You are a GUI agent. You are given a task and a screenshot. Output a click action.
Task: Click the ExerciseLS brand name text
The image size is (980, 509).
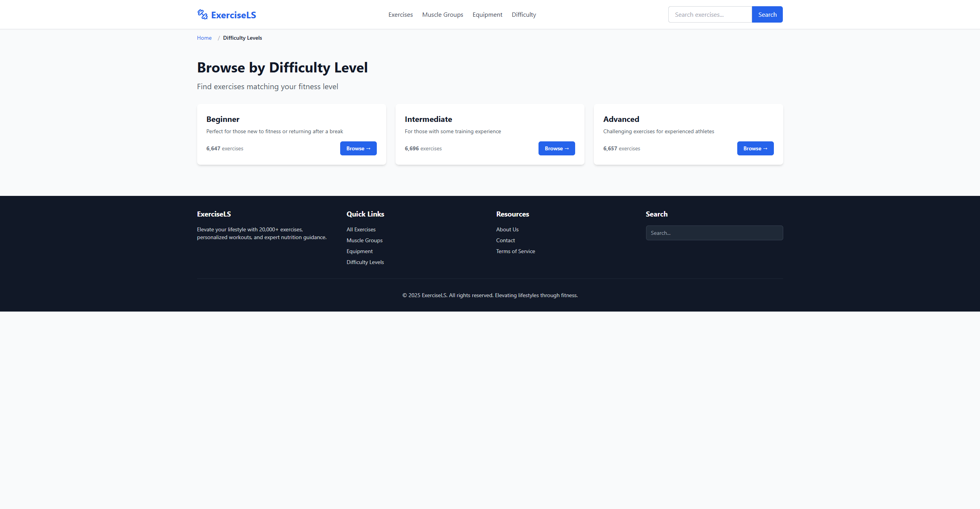coord(233,15)
